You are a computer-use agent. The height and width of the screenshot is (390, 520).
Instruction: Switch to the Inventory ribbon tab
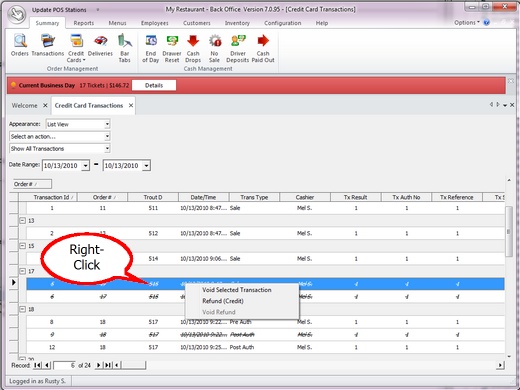[x=237, y=23]
